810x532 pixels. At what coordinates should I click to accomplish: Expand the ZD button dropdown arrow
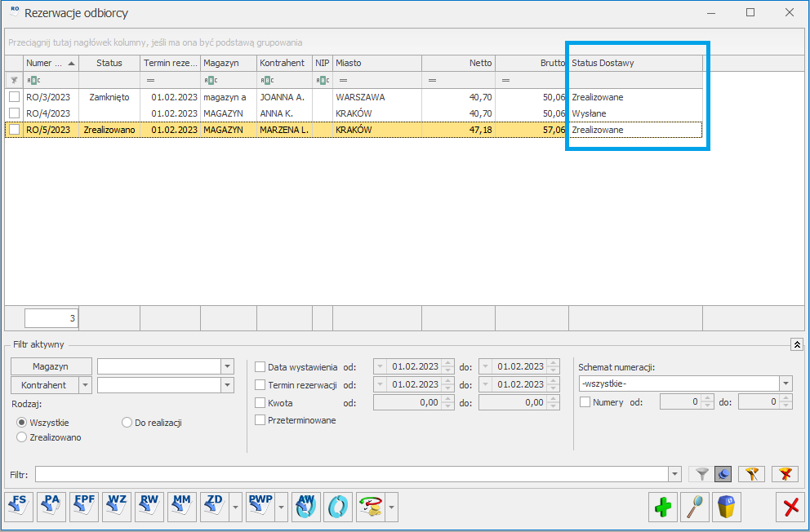(x=235, y=507)
